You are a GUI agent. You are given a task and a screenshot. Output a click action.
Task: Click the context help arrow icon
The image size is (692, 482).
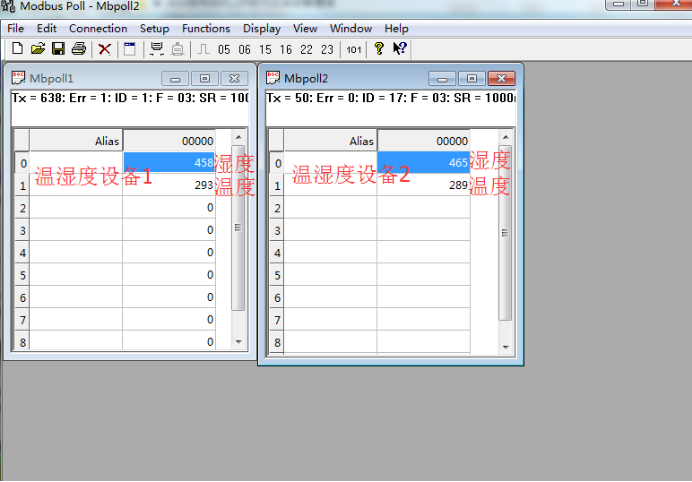point(399,49)
